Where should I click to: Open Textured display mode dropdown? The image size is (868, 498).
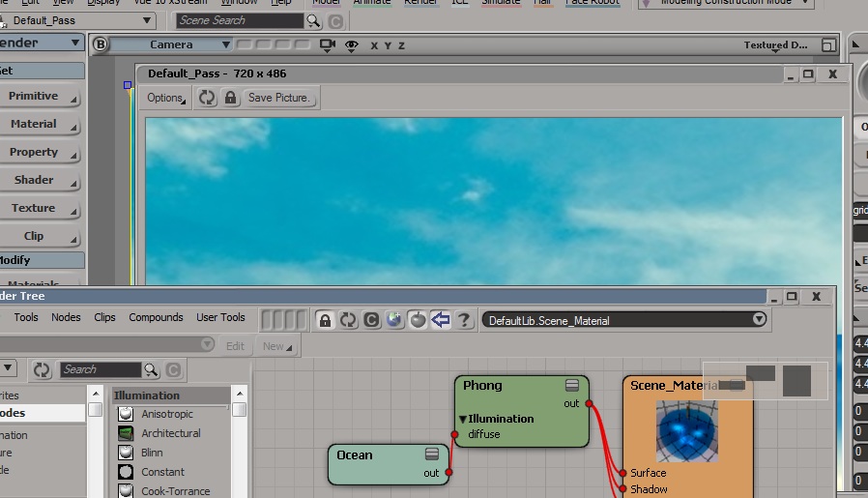pos(775,44)
